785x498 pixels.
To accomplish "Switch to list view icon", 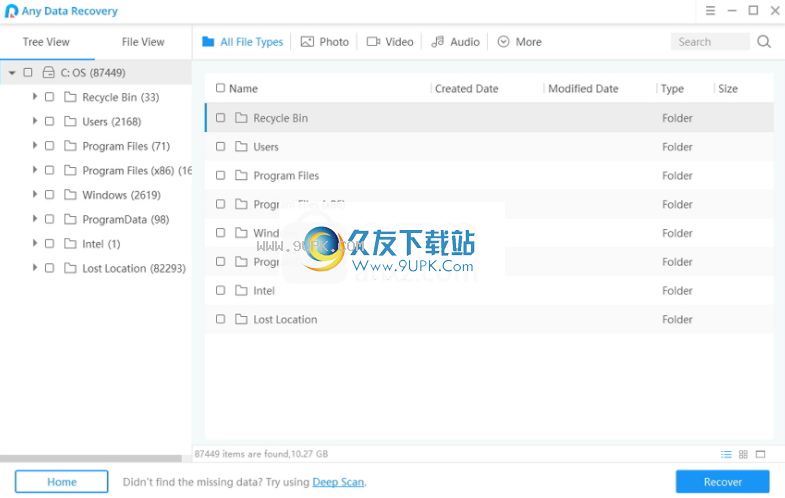I will pos(726,454).
